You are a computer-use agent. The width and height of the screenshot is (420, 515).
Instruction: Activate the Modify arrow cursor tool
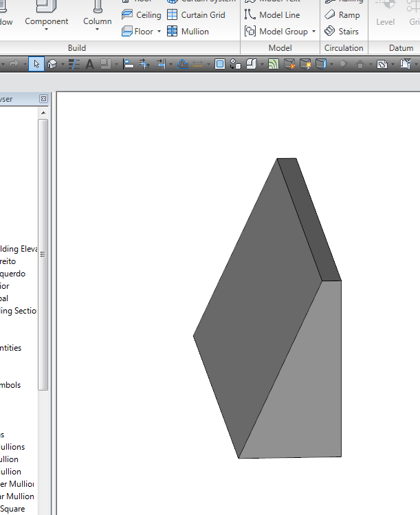pyautogui.click(x=36, y=64)
